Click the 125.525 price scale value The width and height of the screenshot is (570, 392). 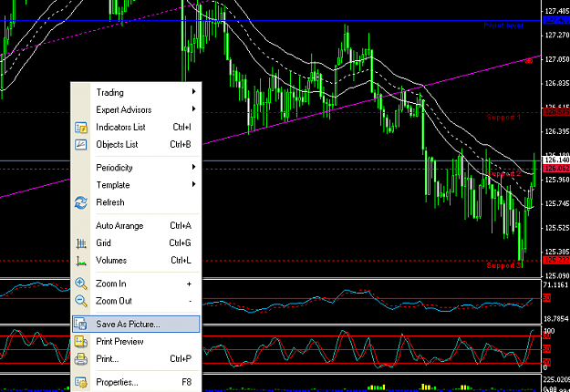(x=557, y=228)
